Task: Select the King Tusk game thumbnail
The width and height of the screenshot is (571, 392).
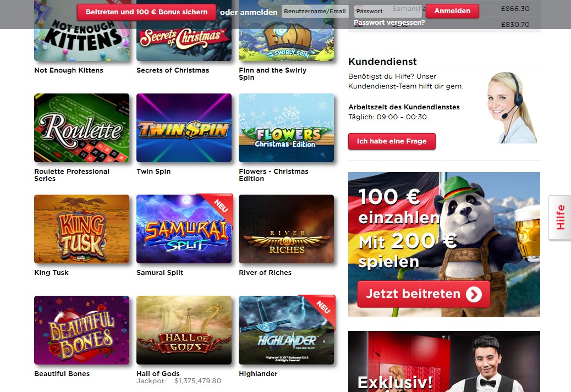Action: coord(81,229)
